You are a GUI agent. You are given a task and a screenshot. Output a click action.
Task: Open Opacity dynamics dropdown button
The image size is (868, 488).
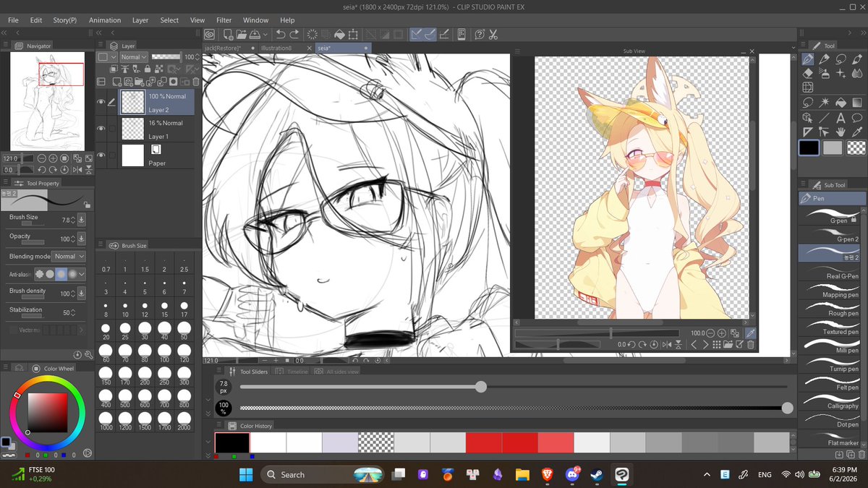click(x=81, y=239)
